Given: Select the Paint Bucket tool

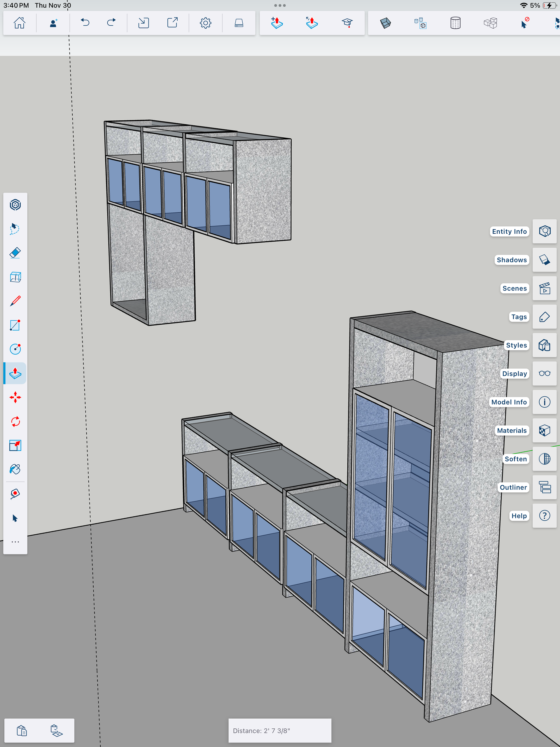Looking at the screenshot, I should click(x=15, y=469).
